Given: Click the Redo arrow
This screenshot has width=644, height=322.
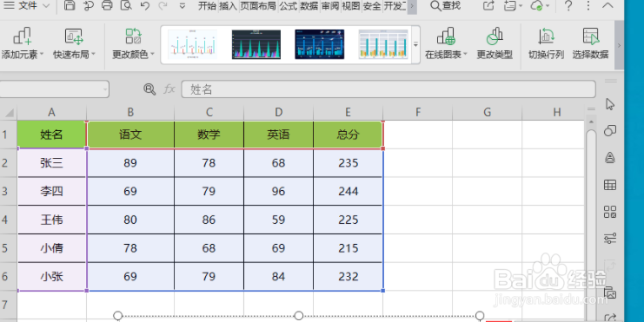Looking at the screenshot, I should coord(163,5).
